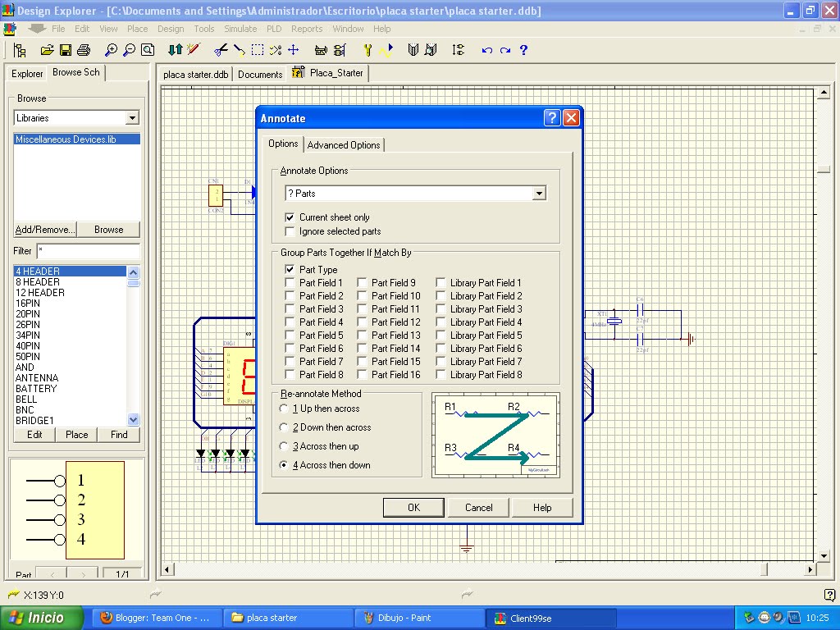Select BATTERY in the component list
Image resolution: width=840 pixels, height=630 pixels.
(x=37, y=389)
